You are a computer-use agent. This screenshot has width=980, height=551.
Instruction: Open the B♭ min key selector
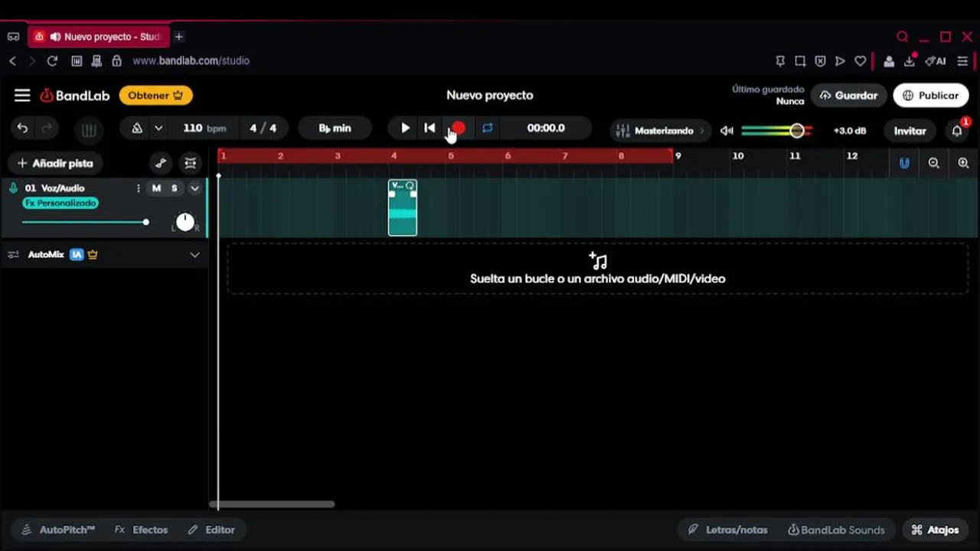[335, 129]
